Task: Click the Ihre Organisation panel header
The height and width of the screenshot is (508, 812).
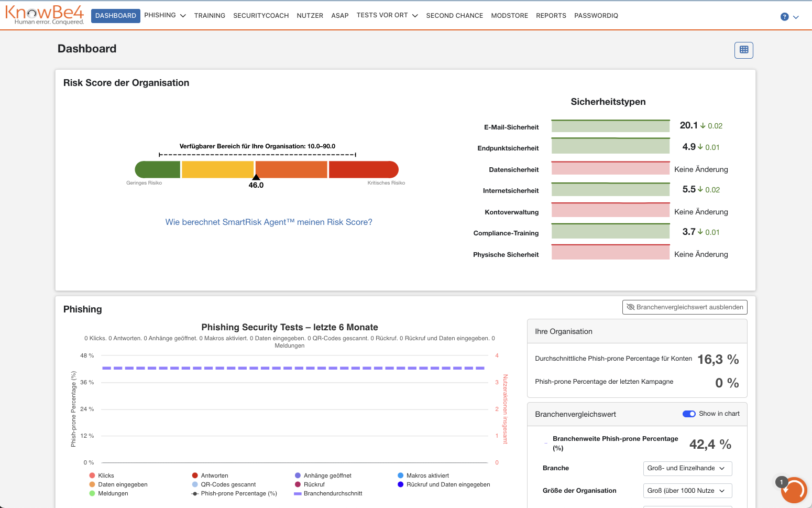Action: point(637,331)
